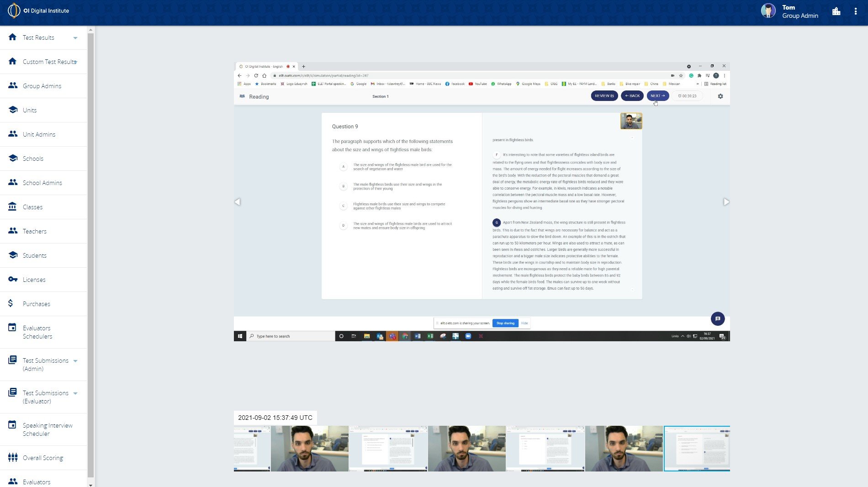Expand Test Submissions (Admin) section
Screen dimensions: 868x487
point(76,360)
